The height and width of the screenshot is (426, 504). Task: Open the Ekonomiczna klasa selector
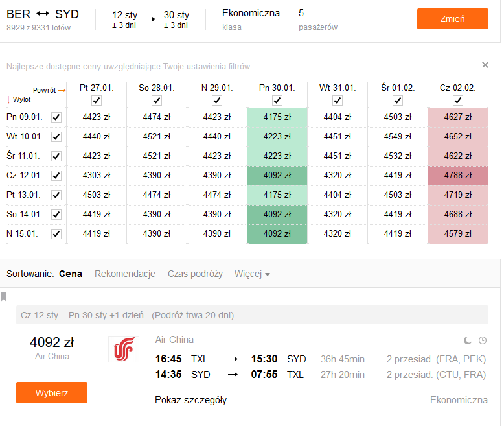click(x=251, y=19)
